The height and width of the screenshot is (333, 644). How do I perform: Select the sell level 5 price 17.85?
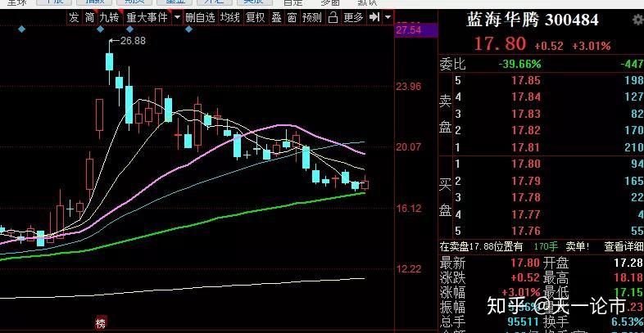(526, 80)
